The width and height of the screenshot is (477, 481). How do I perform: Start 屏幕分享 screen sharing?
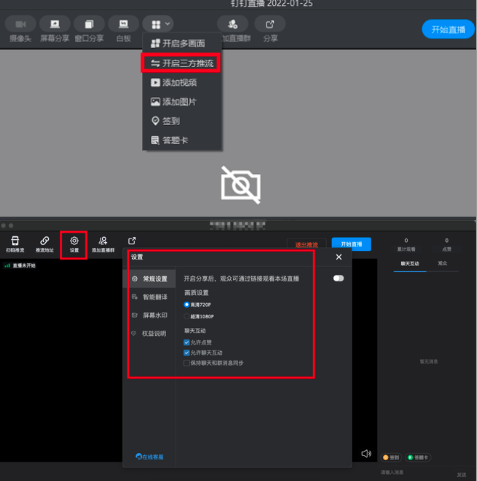click(55, 24)
